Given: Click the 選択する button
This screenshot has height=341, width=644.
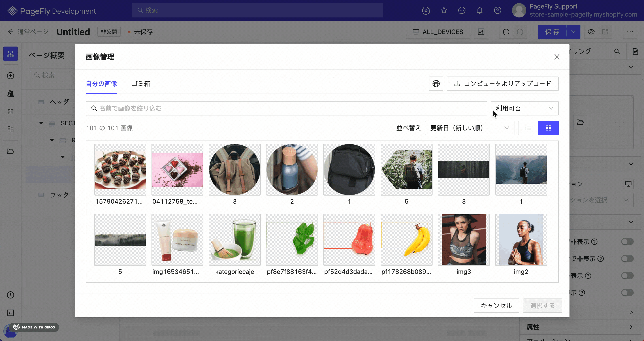Looking at the screenshot, I should coord(542,305).
